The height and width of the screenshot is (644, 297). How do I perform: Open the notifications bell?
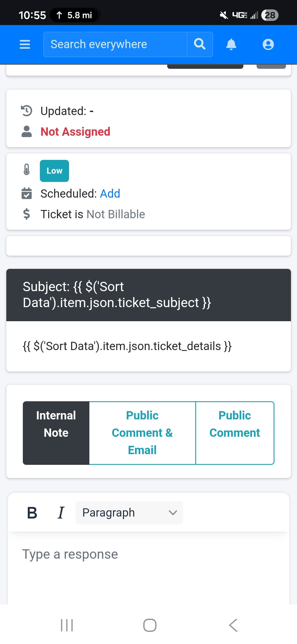coord(231,44)
